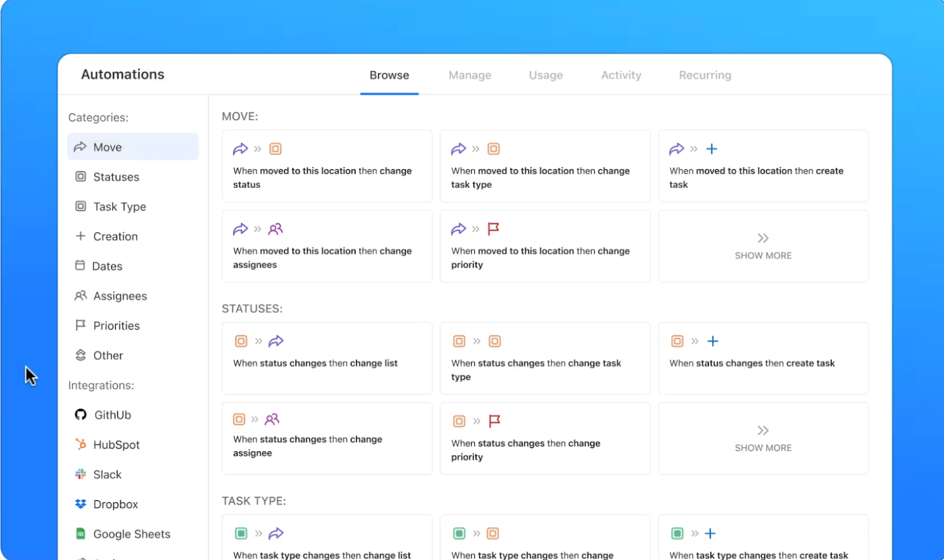The height and width of the screenshot is (560, 944).
Task: Open the HubSpot integration
Action: 116,444
